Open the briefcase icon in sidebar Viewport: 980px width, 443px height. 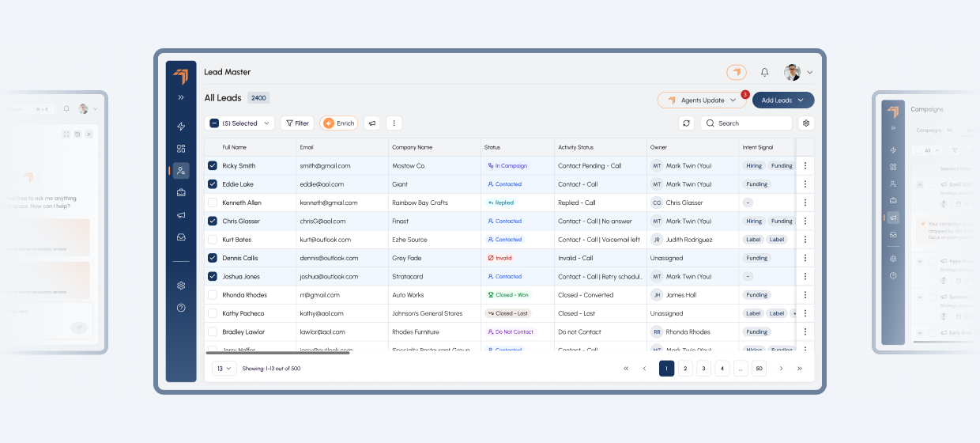[x=181, y=192]
